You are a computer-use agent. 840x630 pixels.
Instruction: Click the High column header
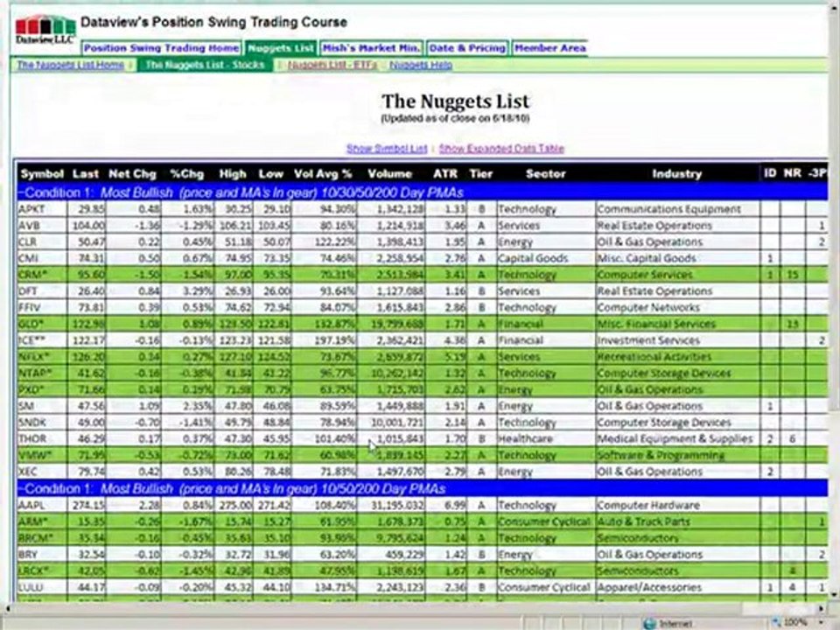pos(233,173)
